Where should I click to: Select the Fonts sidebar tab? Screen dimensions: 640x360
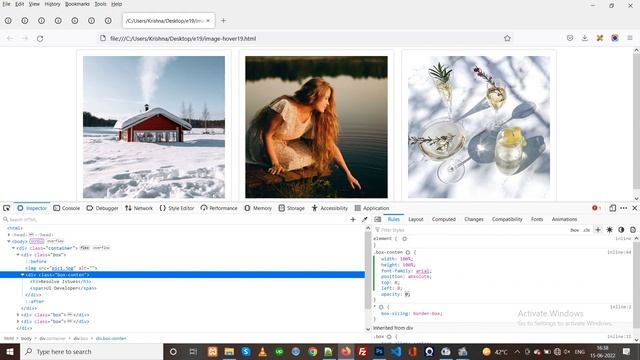coord(537,220)
